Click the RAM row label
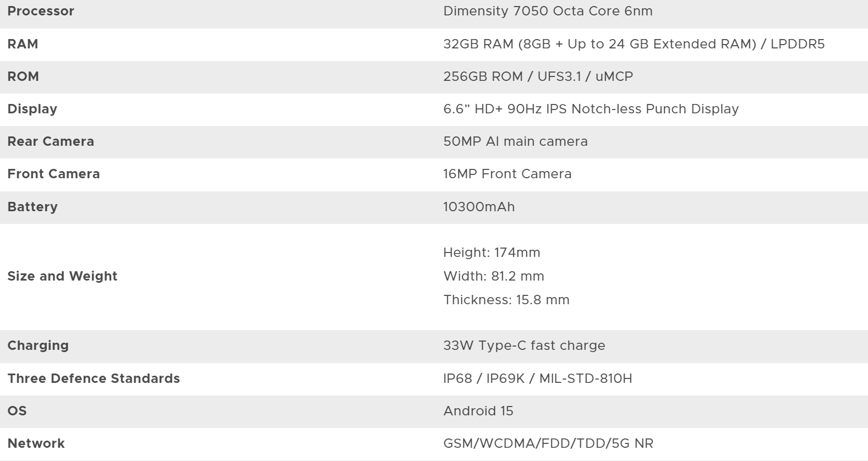 (x=23, y=44)
